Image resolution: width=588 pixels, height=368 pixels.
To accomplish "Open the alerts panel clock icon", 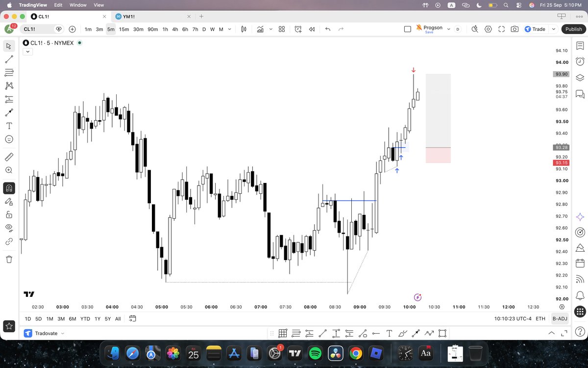I will pyautogui.click(x=580, y=61).
